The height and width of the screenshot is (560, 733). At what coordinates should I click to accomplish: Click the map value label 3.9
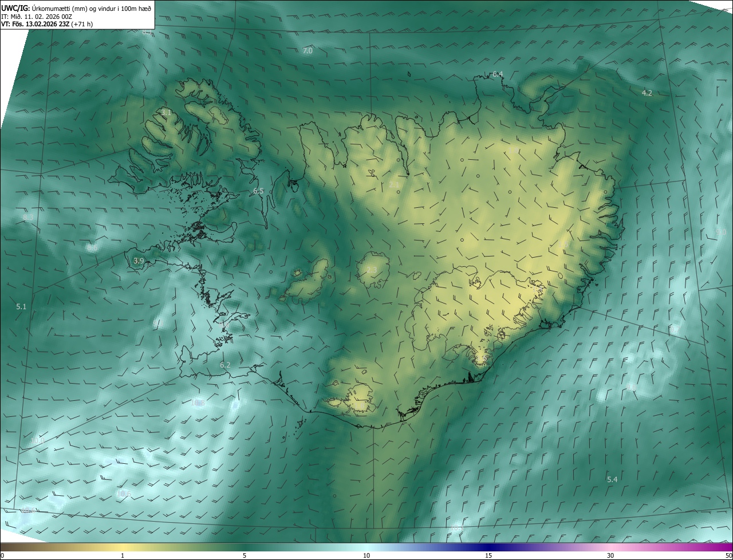138,261
